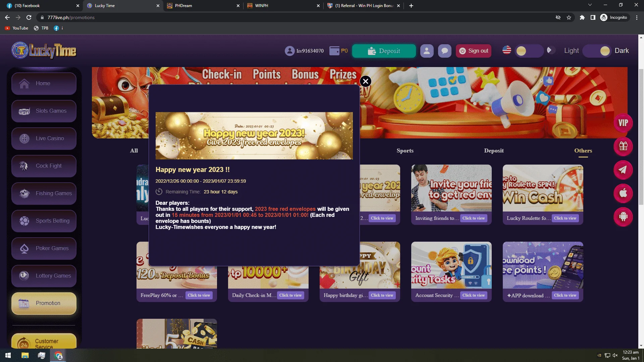Screen dimensions: 644x362
Task: Go to Home in the sidebar
Action: coord(44,83)
